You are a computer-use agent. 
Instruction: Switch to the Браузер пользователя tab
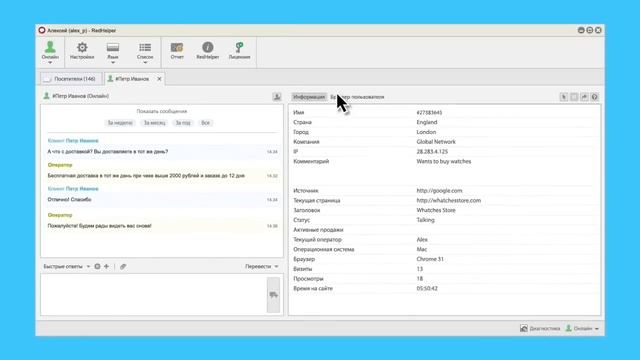pyautogui.click(x=357, y=97)
